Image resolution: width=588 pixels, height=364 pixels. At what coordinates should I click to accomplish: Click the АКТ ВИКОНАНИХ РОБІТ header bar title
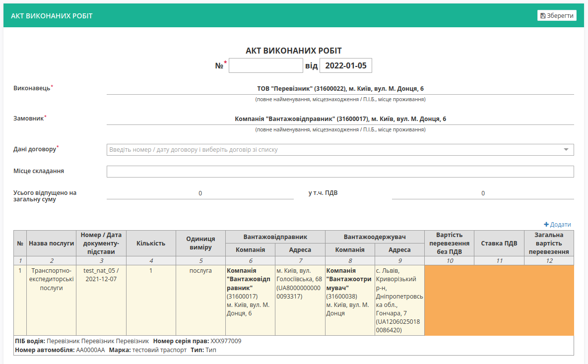coord(52,16)
